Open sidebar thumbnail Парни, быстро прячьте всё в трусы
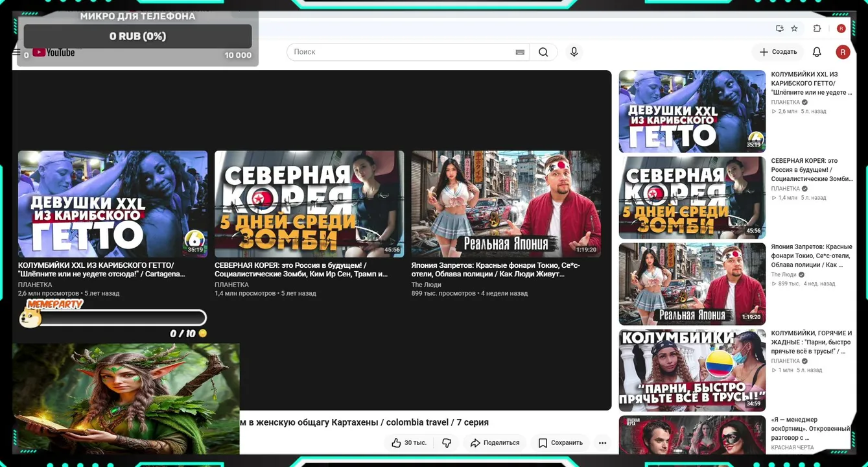868x467 pixels. pos(692,370)
